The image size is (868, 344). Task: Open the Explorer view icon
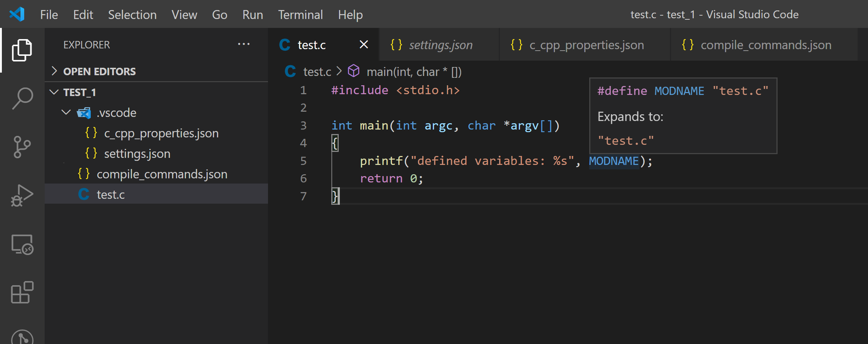tap(21, 50)
